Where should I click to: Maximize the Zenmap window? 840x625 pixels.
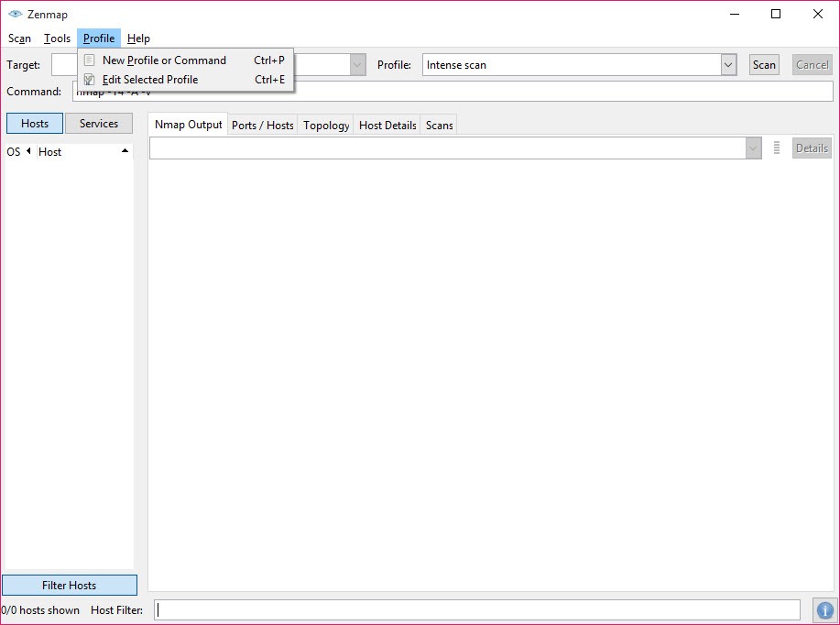click(776, 14)
